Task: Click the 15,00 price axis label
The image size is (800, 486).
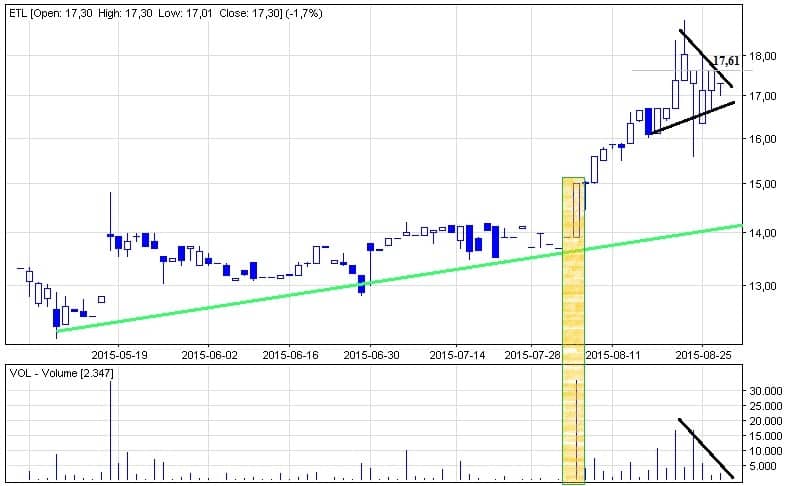Action: click(763, 184)
